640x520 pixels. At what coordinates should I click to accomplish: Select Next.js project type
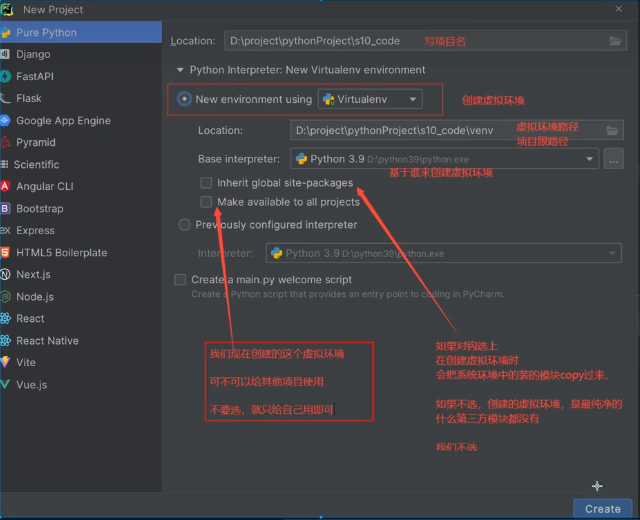81,275
